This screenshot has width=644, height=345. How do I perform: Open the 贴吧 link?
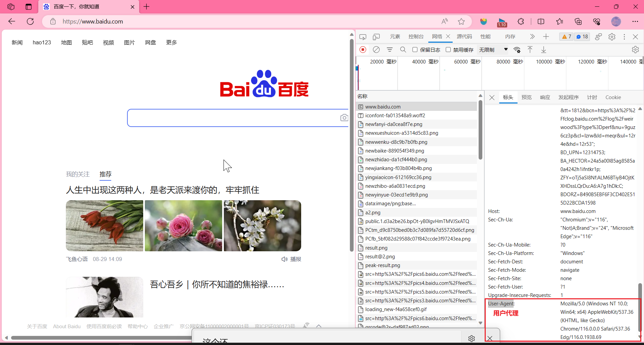pyautogui.click(x=87, y=42)
